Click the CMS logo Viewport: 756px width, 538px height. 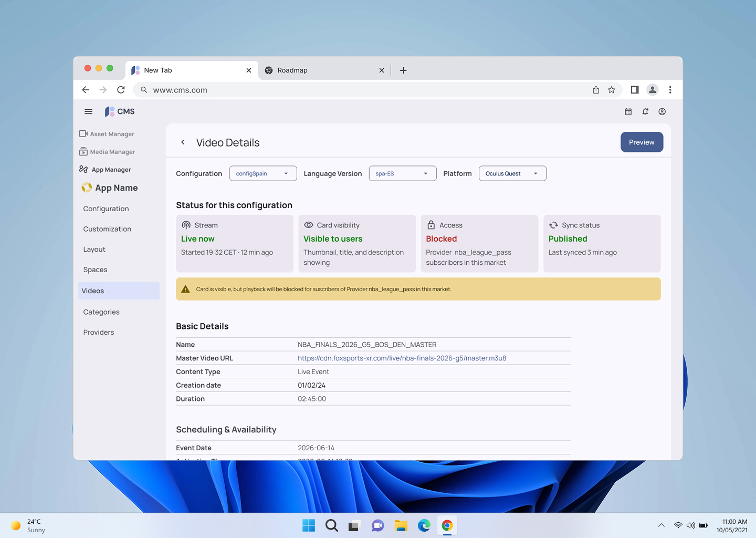coord(120,111)
